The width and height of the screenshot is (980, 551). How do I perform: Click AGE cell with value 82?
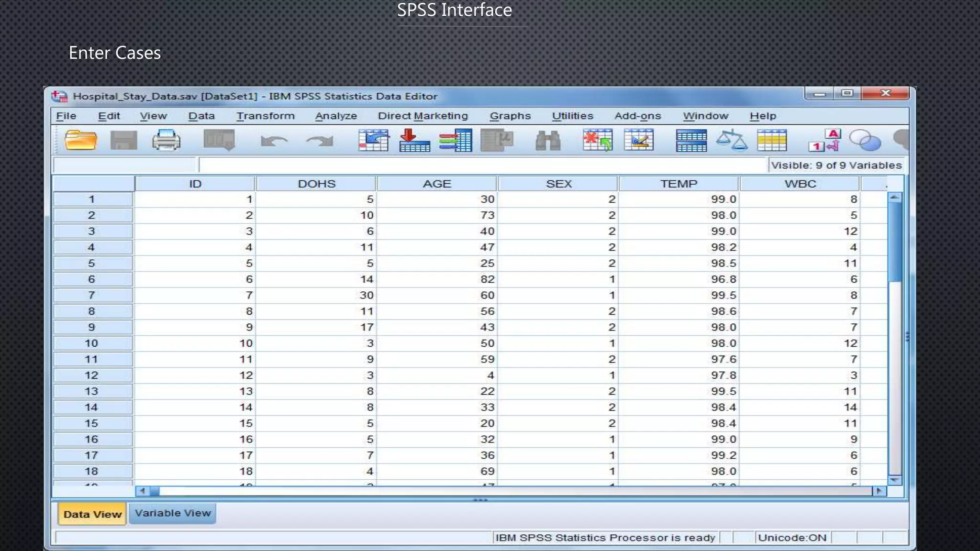click(x=437, y=279)
